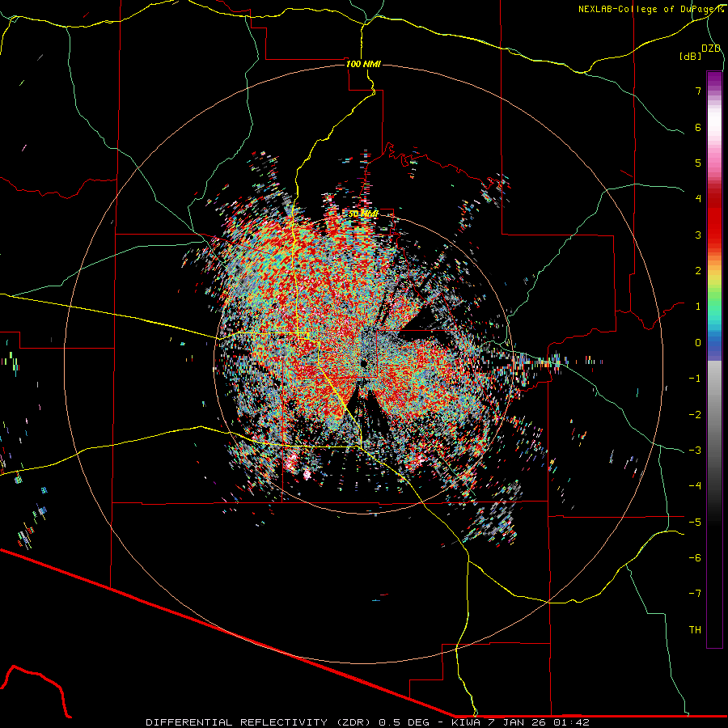Click the 2 value on the color scale
The height and width of the screenshot is (728, 728).
[x=698, y=271]
